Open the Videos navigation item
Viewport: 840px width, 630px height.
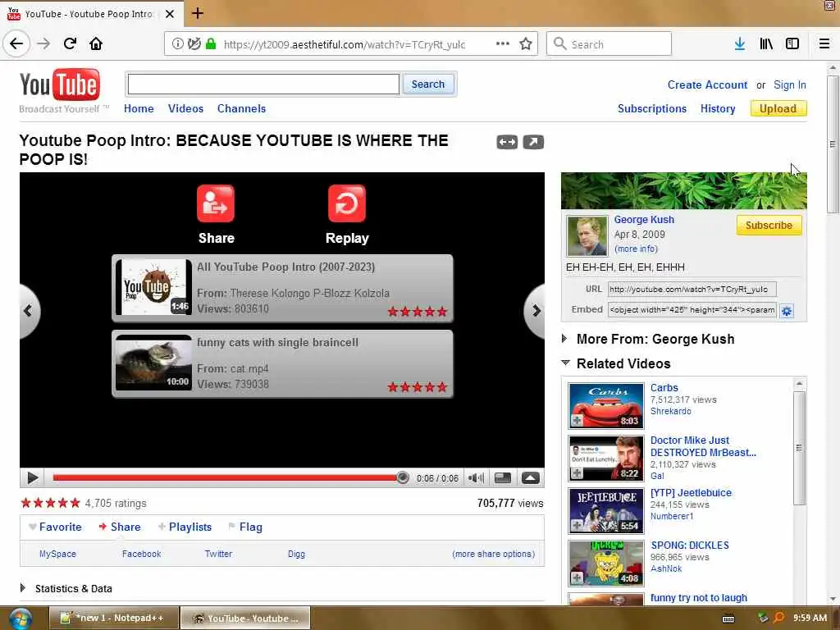point(186,109)
